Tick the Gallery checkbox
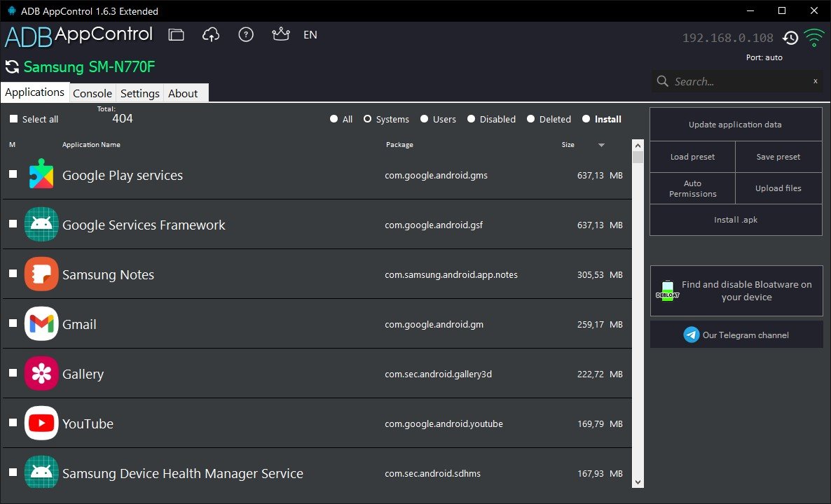 click(x=13, y=373)
